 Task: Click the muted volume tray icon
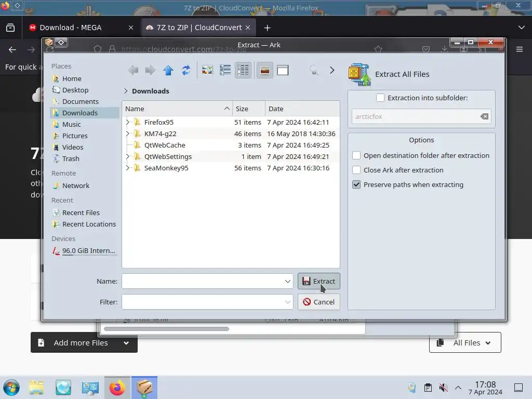[x=443, y=388]
